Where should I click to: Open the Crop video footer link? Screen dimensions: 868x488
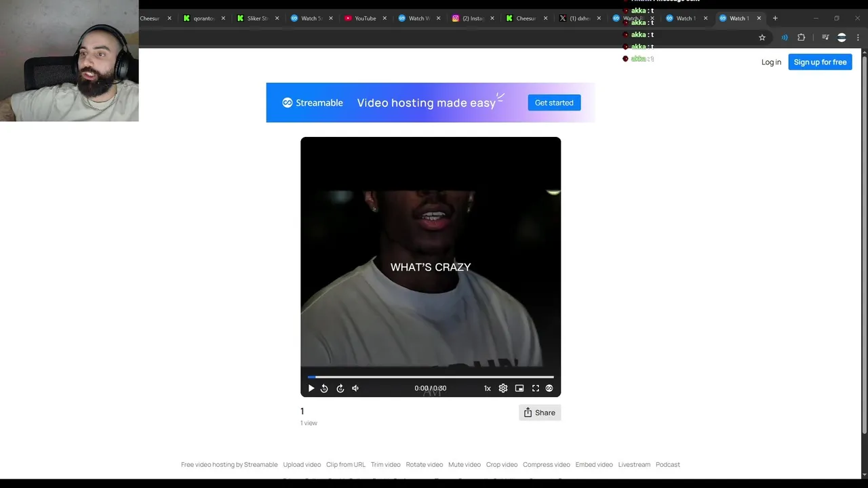click(502, 464)
